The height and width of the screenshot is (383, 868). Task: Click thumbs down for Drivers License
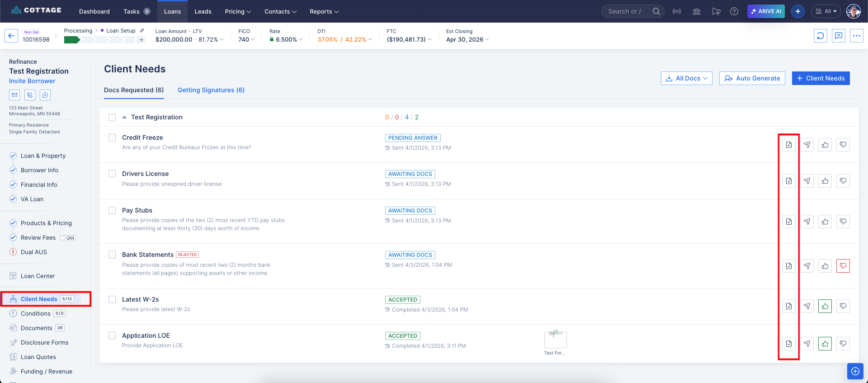click(843, 181)
